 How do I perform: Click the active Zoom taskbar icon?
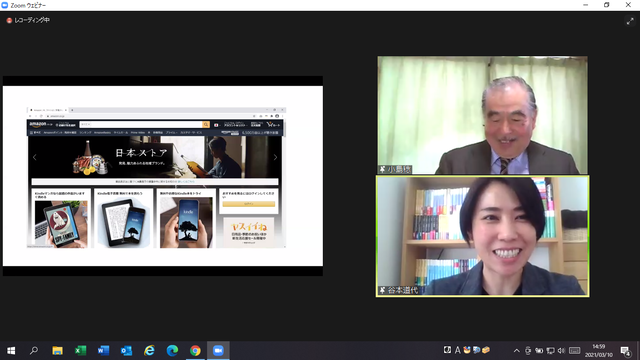pyautogui.click(x=218, y=351)
